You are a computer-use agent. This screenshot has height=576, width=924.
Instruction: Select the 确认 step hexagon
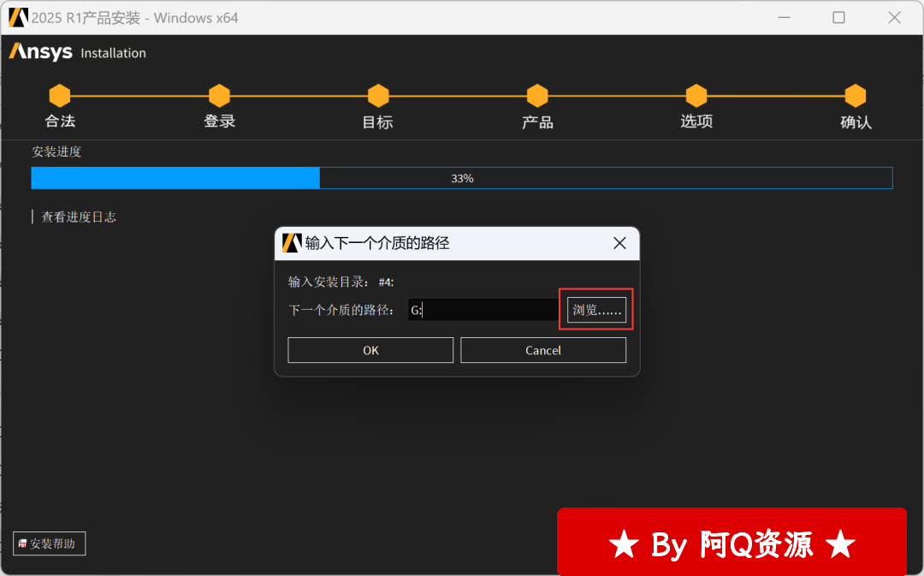(x=856, y=96)
